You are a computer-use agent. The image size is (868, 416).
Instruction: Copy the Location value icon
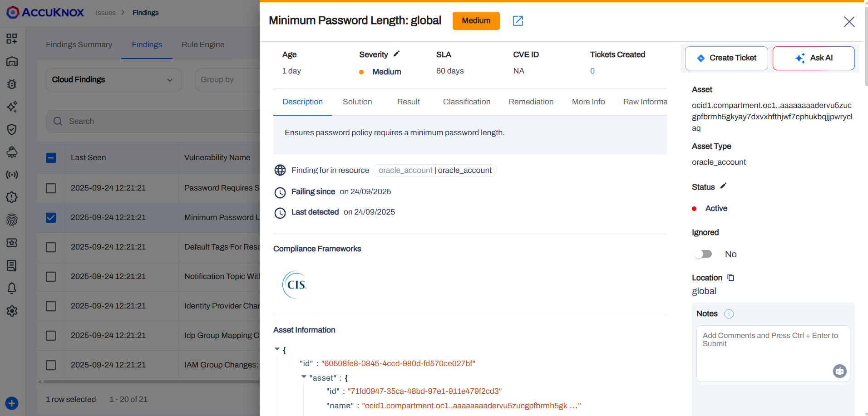point(730,278)
